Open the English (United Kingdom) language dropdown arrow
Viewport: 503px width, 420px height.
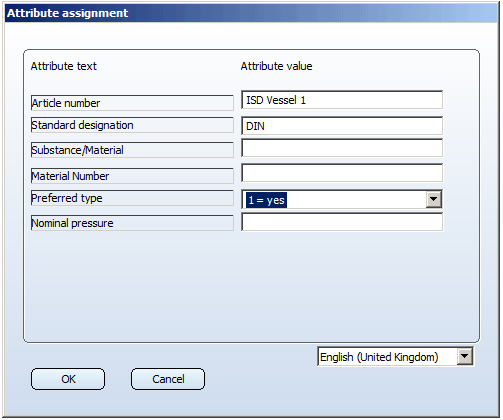pos(465,357)
